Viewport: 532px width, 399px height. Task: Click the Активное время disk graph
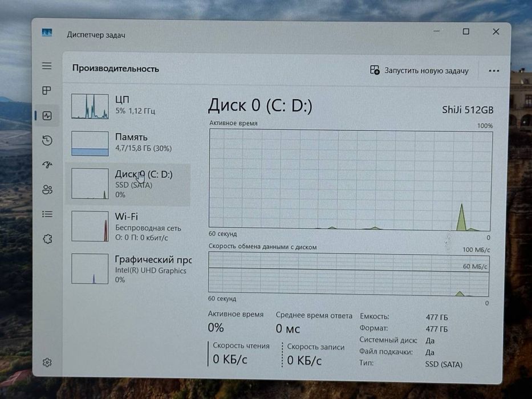[351, 180]
